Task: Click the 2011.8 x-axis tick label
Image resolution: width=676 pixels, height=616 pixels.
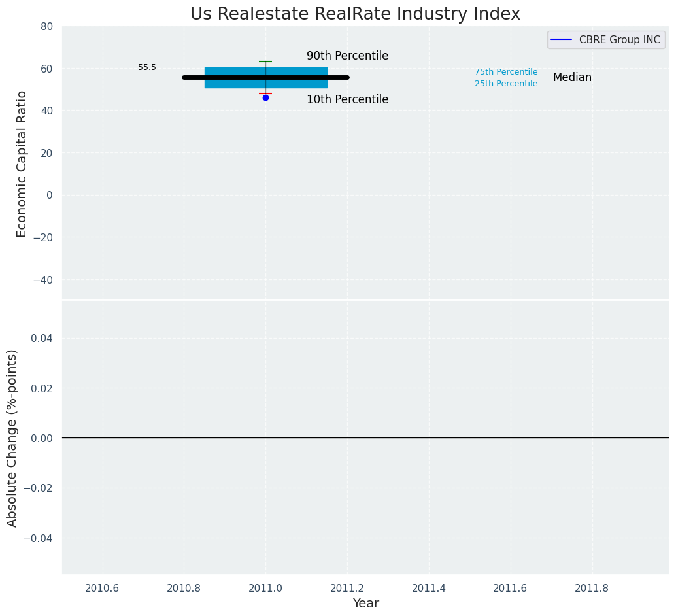Action: pyautogui.click(x=592, y=588)
